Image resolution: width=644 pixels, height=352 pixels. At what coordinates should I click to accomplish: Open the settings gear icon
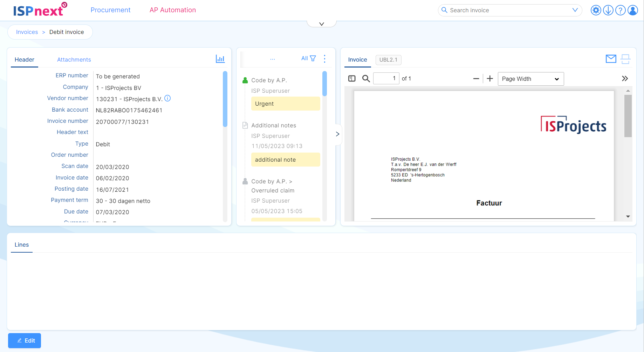point(596,10)
